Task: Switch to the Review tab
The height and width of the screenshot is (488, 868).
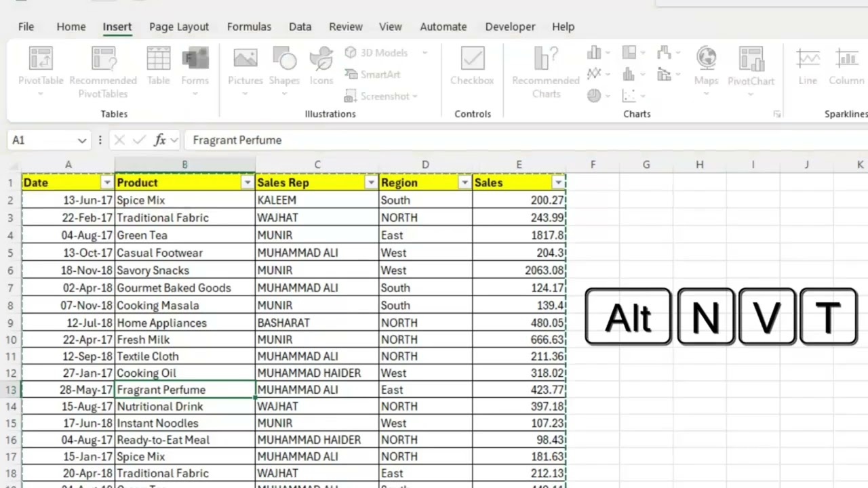Action: 346,27
